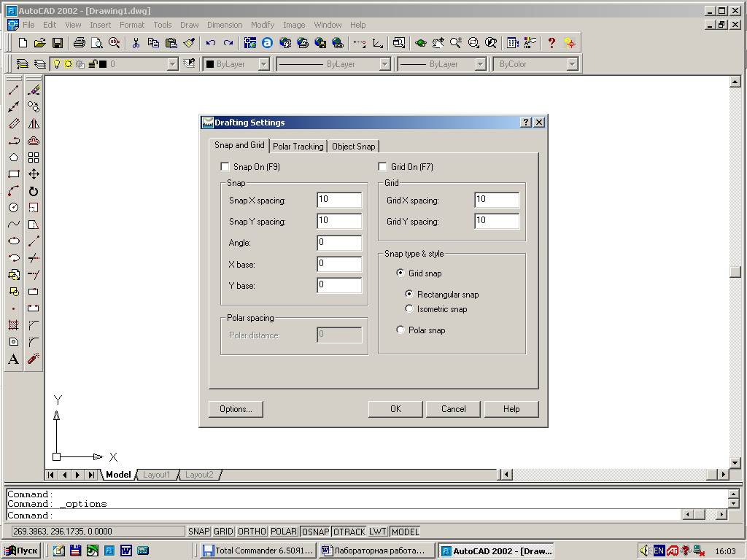Select the Line draw tool
The image size is (747, 560).
click(13, 90)
